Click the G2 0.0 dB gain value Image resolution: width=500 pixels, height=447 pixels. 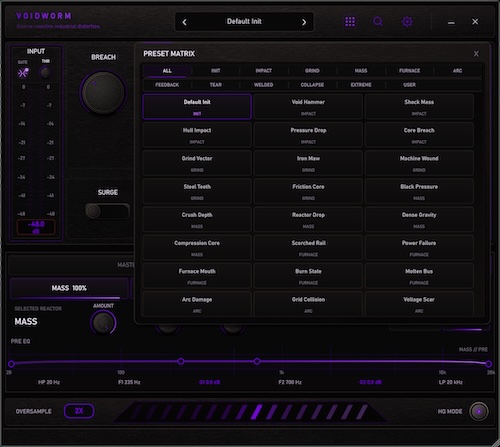point(370,382)
